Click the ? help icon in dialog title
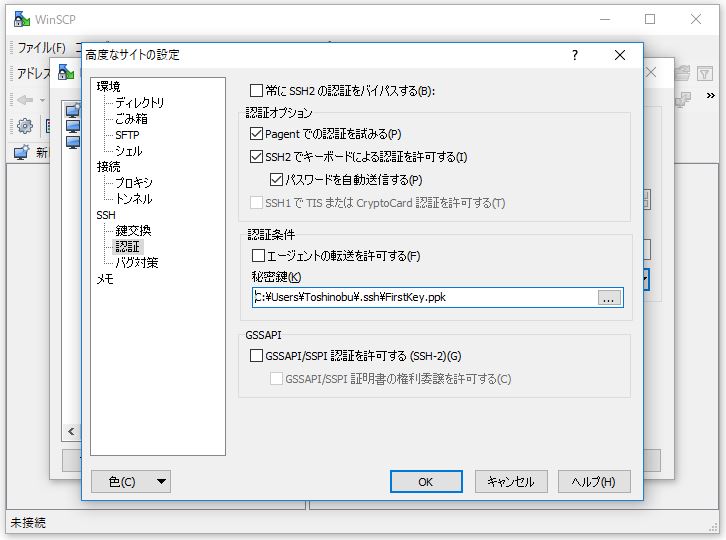Screen dimensions: 726x540 click(575, 55)
